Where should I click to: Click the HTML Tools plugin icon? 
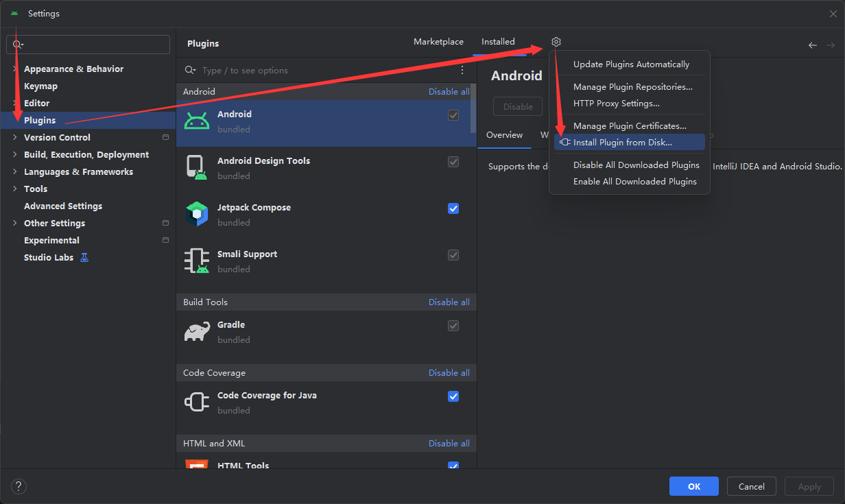tap(197, 465)
